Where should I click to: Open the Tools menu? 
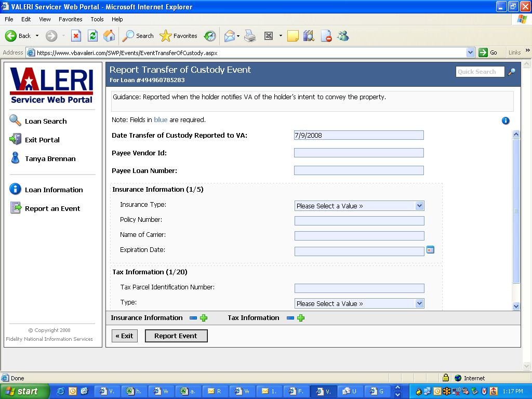[97, 19]
